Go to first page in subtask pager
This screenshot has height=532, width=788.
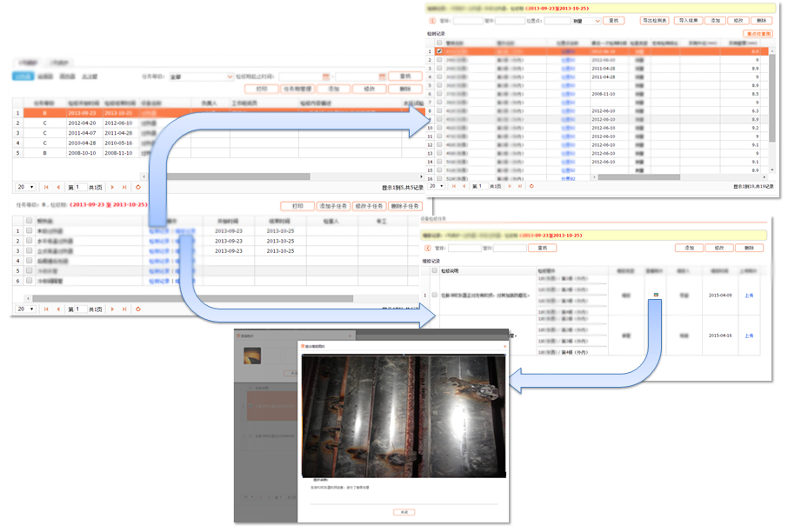pyautogui.click(x=46, y=309)
